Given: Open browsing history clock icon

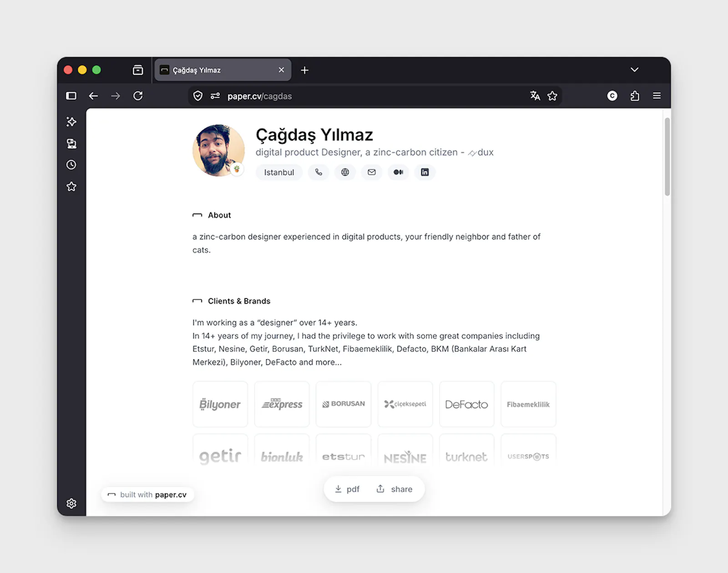Looking at the screenshot, I should coord(71,165).
